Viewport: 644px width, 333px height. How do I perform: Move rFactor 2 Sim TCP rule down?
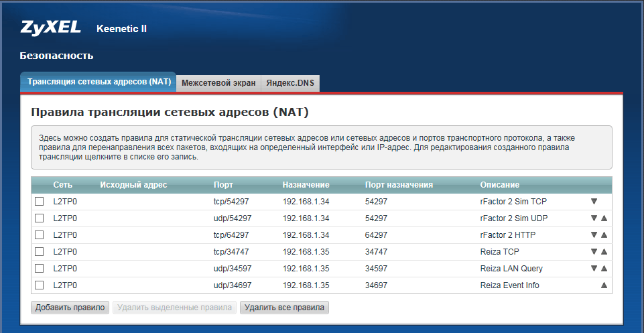coord(594,201)
